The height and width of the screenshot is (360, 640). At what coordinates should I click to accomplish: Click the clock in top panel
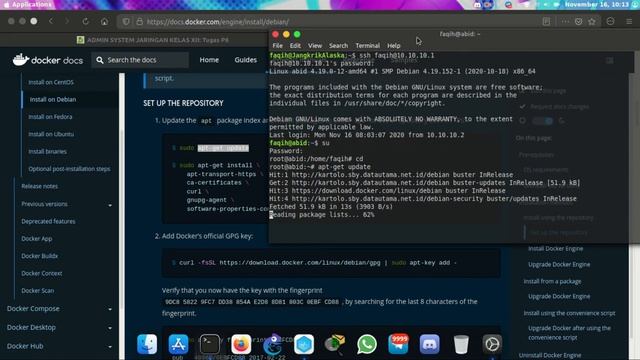tap(597, 4)
